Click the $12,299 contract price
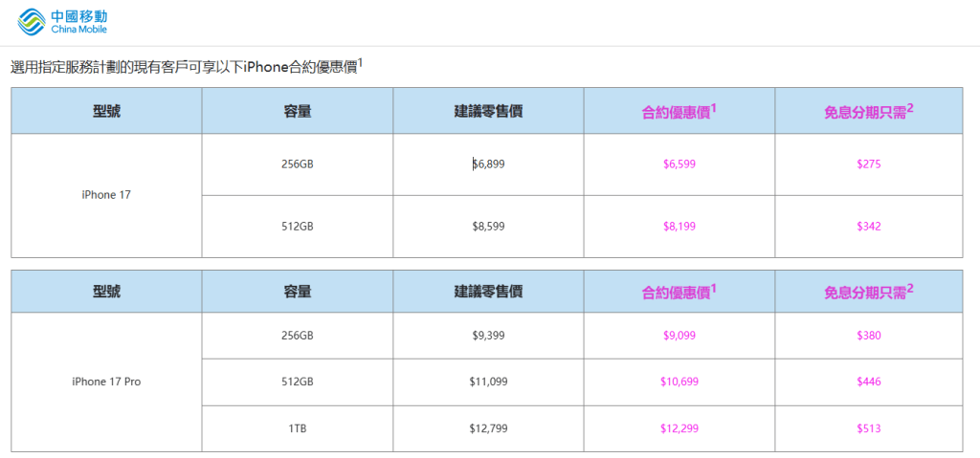Image resolution: width=980 pixels, height=458 pixels. 679,428
